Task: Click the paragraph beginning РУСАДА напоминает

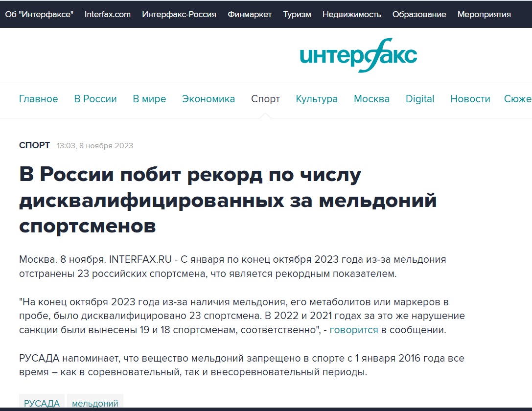Action: click(x=242, y=365)
